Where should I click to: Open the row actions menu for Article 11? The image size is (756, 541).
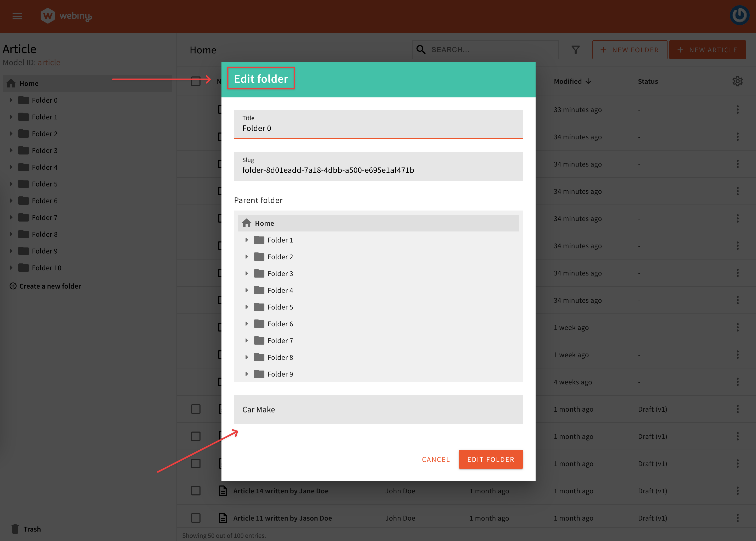pos(738,518)
